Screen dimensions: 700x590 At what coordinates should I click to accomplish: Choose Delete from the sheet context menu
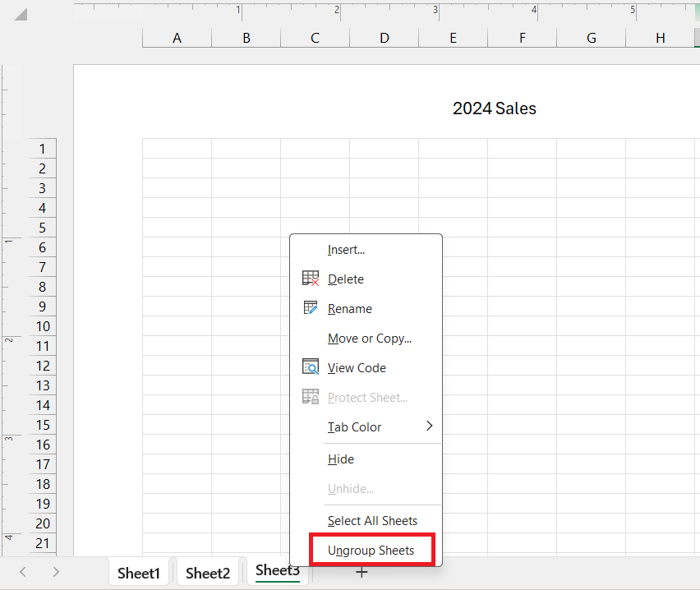click(x=366, y=279)
